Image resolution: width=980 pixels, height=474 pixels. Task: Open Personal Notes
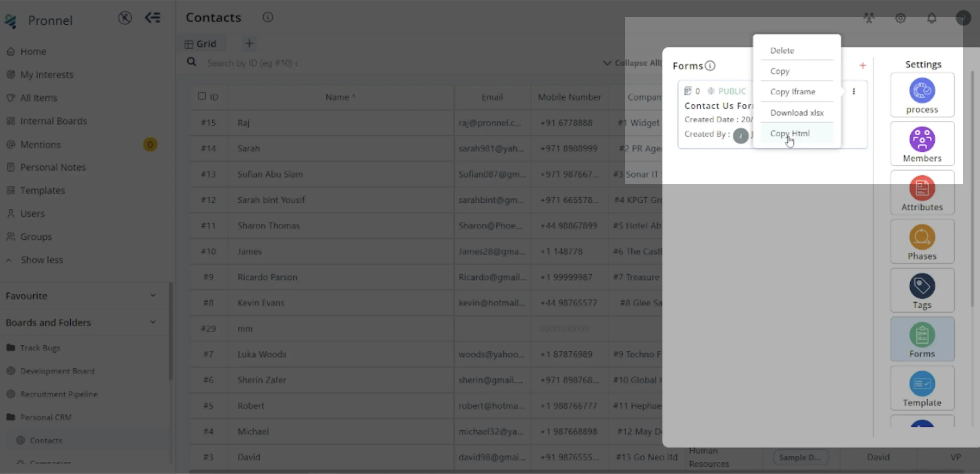click(x=52, y=167)
